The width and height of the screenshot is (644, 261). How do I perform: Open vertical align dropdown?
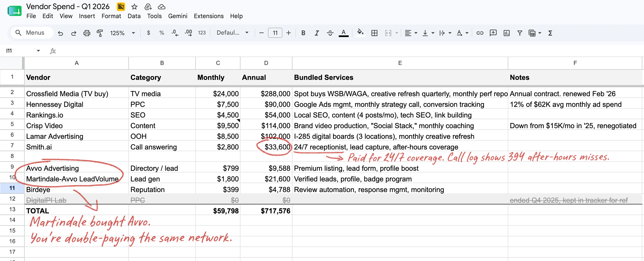point(428,33)
